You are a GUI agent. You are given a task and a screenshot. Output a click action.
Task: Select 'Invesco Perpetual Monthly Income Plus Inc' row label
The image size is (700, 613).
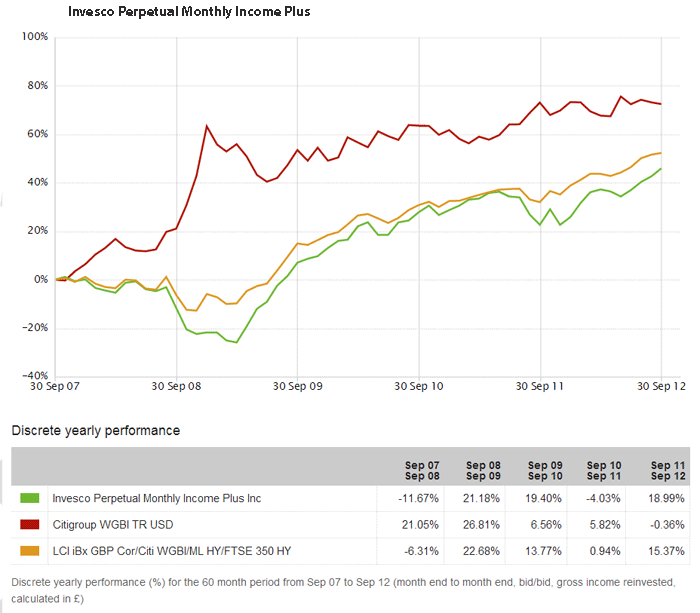pyautogui.click(x=157, y=498)
